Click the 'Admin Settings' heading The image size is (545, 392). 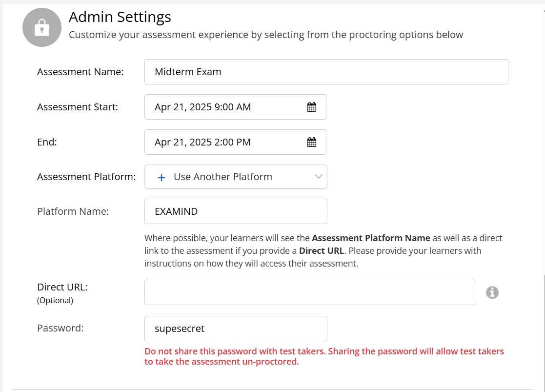coord(120,17)
